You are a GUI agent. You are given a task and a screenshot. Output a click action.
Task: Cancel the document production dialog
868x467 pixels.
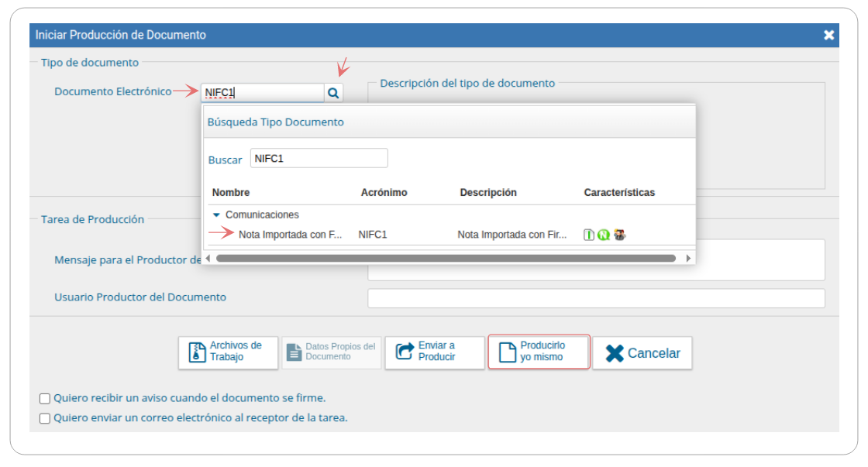[x=642, y=352]
